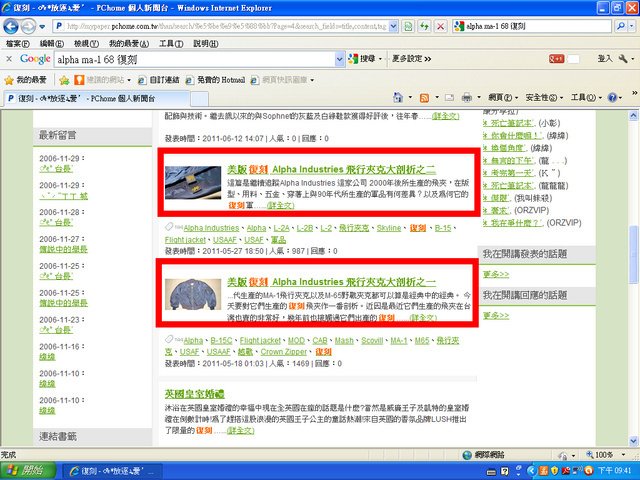Viewport: 640px width, 480px height.
Task: Click the add to favorites bar icon
Action: pyautogui.click(x=64, y=80)
